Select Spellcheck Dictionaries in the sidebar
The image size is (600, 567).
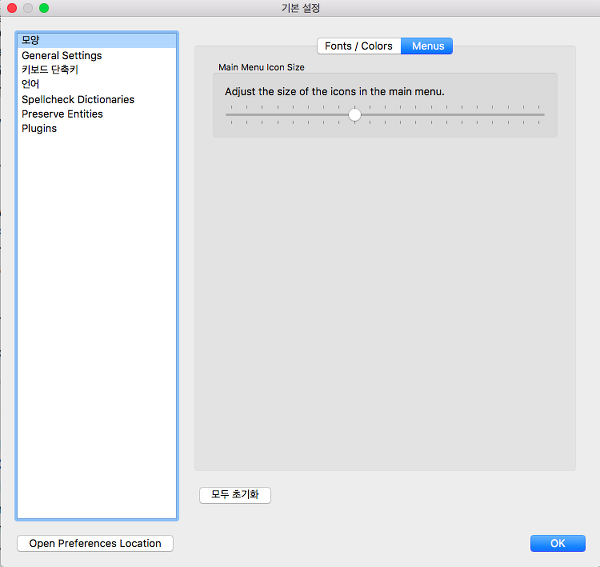(97, 99)
